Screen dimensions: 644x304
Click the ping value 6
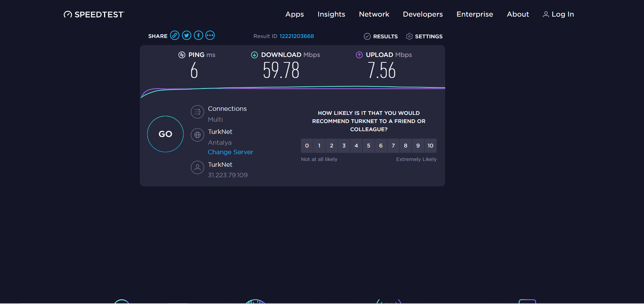click(x=194, y=70)
